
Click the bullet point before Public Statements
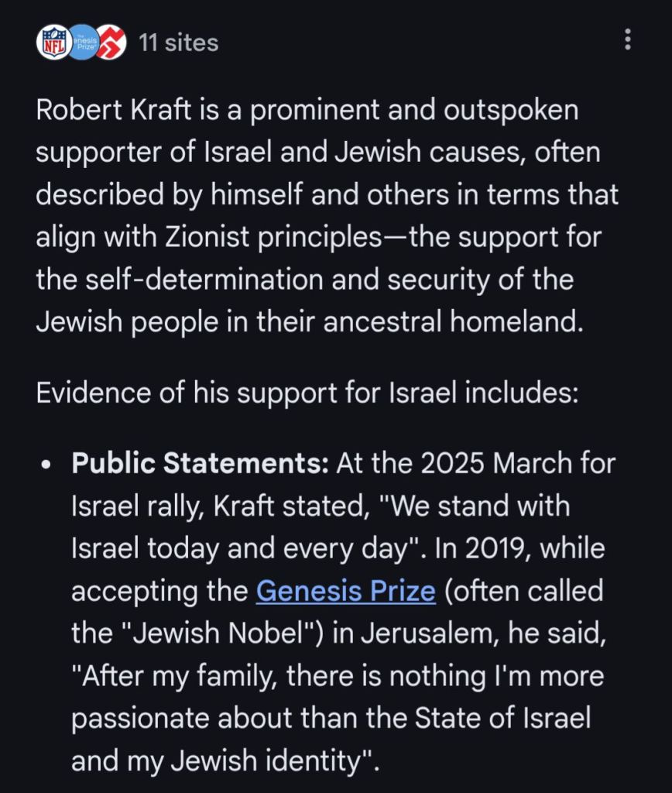[x=48, y=466]
